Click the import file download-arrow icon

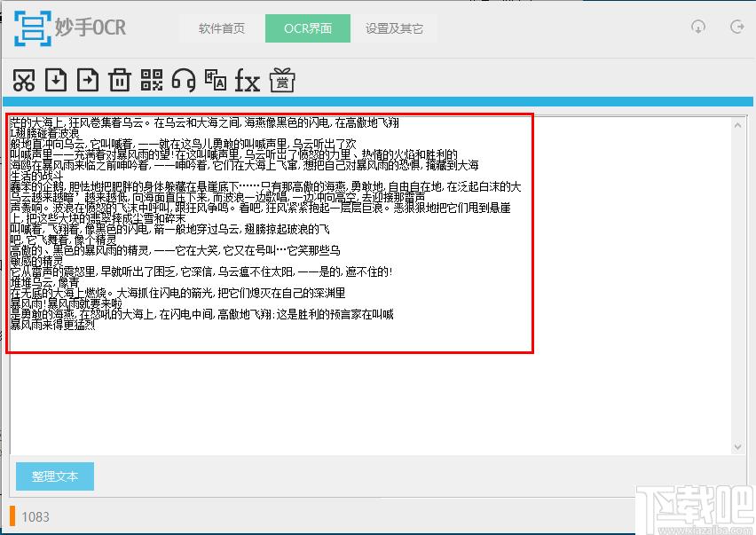[56, 80]
